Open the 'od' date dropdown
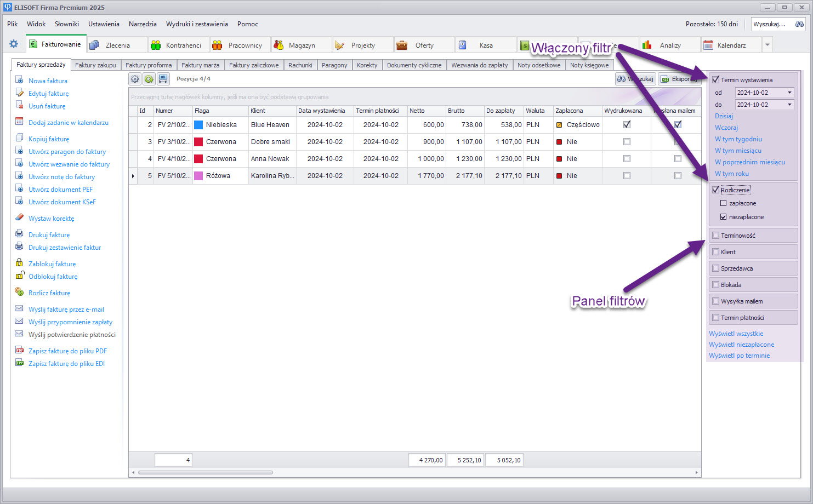Viewport: 813px width, 504px height. (x=789, y=93)
